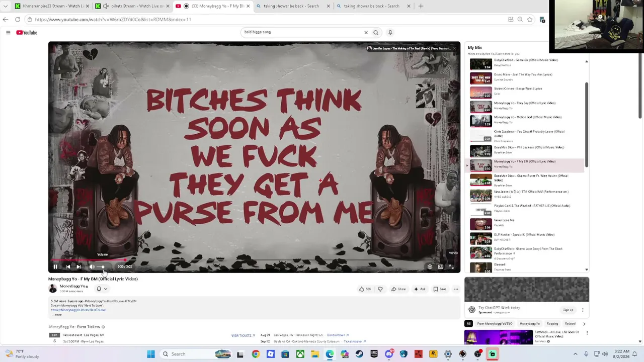Select the Related filter chip
This screenshot has height=362, width=644.
pyautogui.click(x=570, y=324)
